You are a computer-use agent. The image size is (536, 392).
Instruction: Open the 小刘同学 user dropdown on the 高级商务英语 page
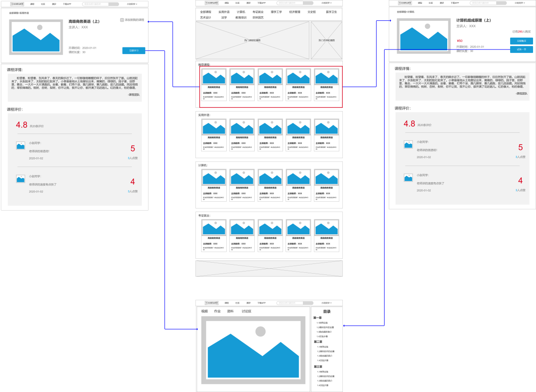point(132,4)
